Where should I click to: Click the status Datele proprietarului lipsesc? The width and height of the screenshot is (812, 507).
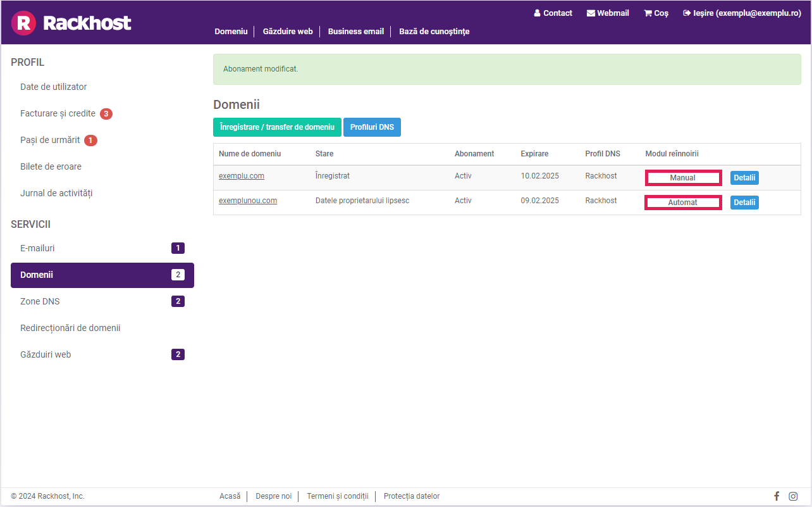tap(362, 201)
